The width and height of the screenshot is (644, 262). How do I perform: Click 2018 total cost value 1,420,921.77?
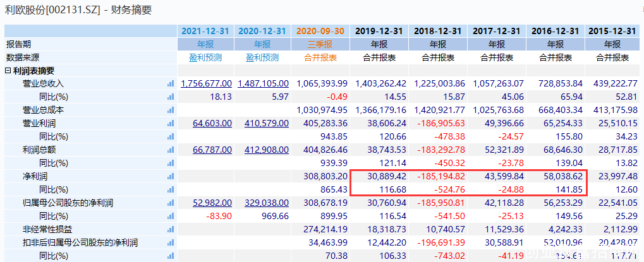(x=439, y=110)
